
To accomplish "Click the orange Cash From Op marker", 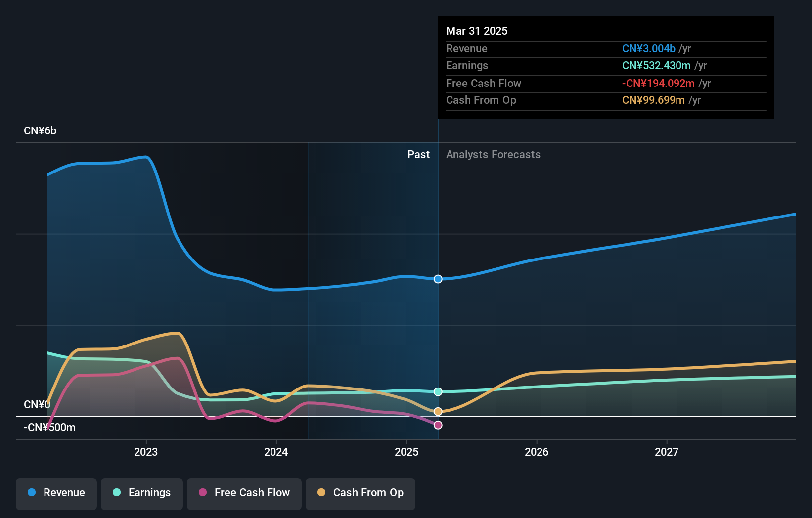I will [x=438, y=412].
